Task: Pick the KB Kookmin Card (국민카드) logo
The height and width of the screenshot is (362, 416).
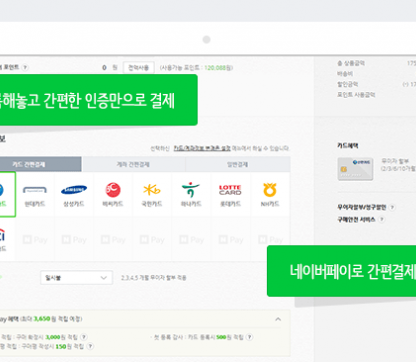Action: point(152,190)
